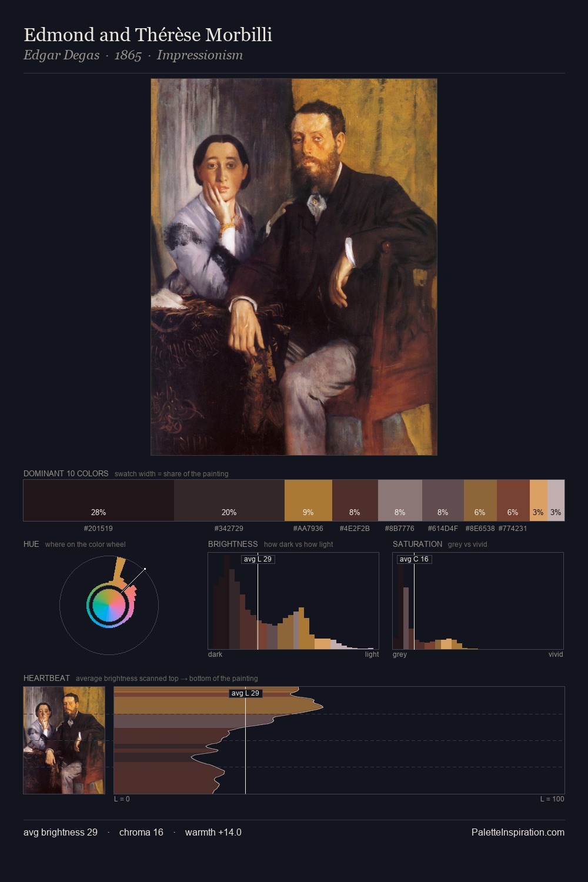Image resolution: width=588 pixels, height=882 pixels.
Task: Click the 'avg L 29' label in Brightness chart
Action: (x=258, y=559)
